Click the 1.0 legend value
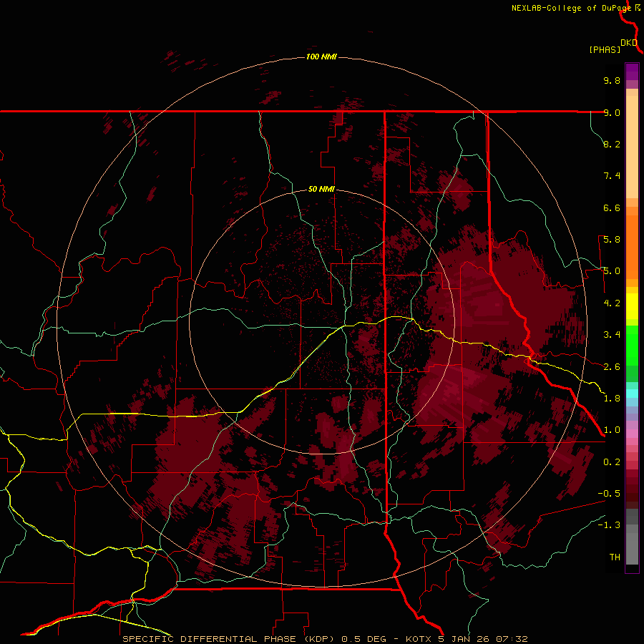Screen dimensions: 644x644 [x=612, y=430]
